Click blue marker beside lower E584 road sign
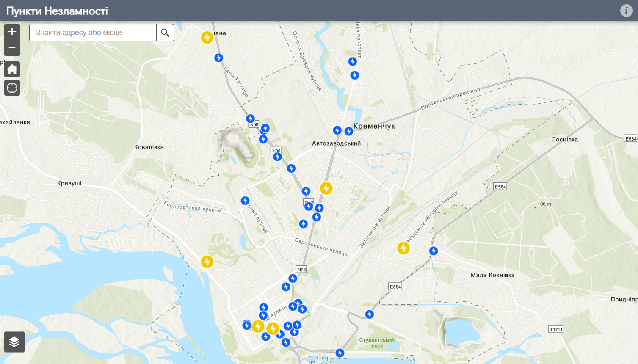 click(370, 314)
